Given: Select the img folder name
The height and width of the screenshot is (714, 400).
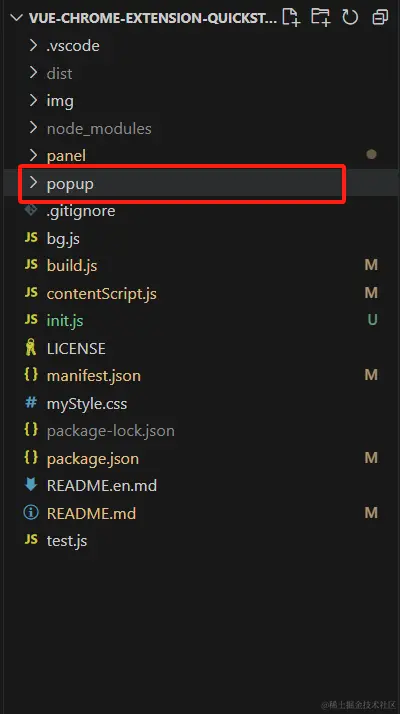Looking at the screenshot, I should 60,101.
